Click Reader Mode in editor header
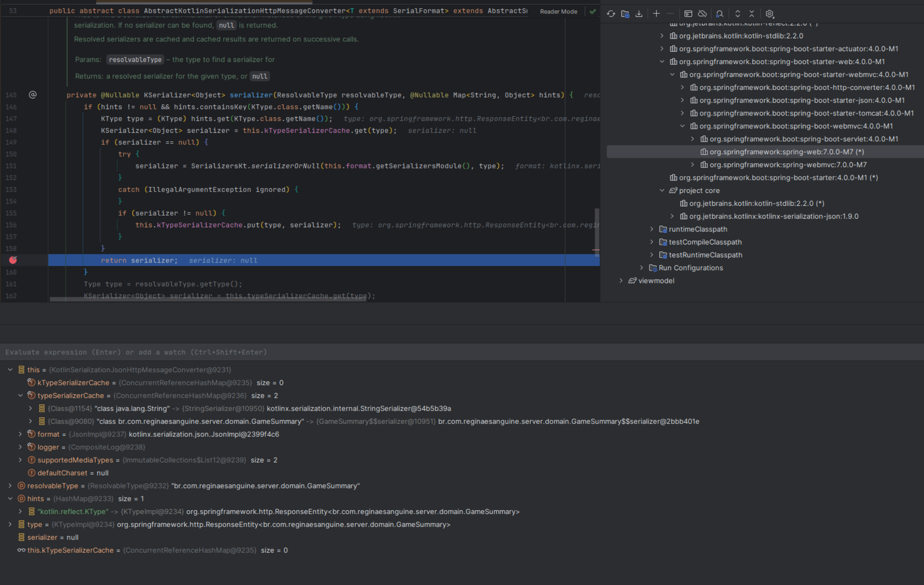The image size is (924, 585). pos(558,12)
